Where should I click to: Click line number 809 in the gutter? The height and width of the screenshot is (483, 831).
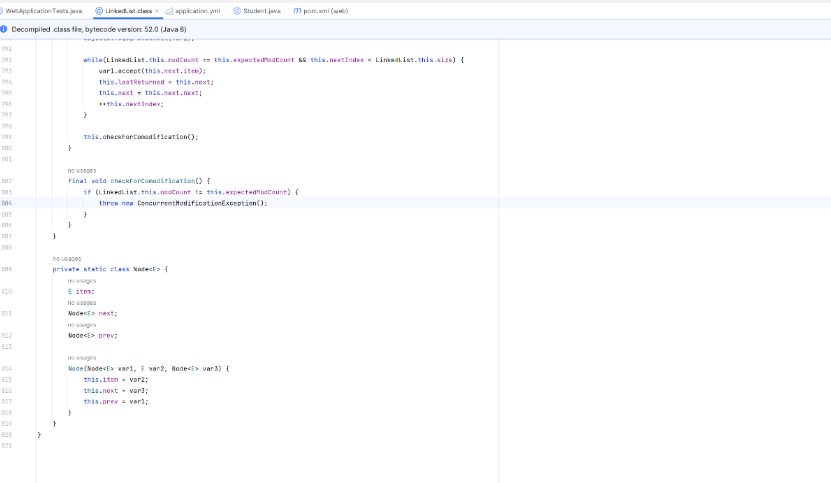[7, 269]
